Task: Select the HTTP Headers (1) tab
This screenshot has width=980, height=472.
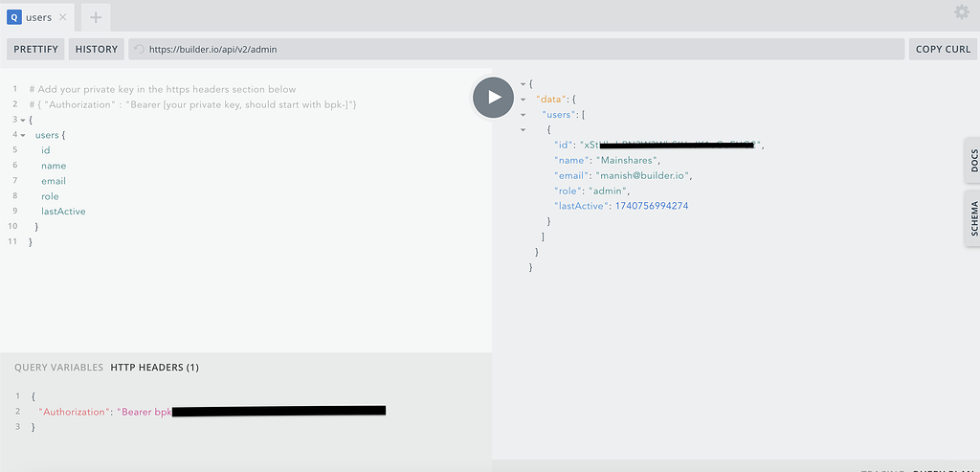Action: (154, 368)
